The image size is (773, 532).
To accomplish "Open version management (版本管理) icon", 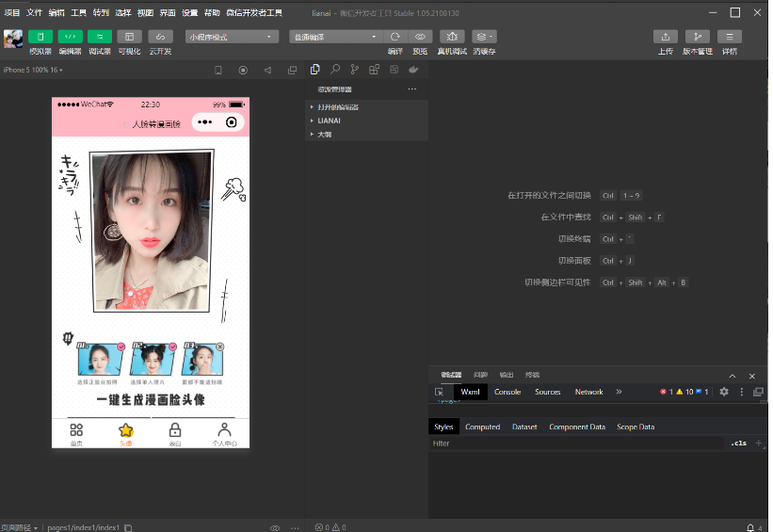I will pos(698,37).
